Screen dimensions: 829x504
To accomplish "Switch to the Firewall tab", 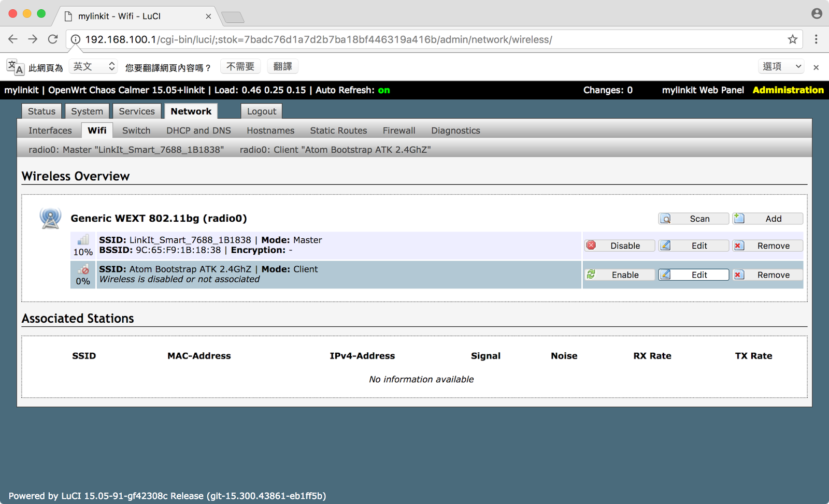I will pos(399,130).
